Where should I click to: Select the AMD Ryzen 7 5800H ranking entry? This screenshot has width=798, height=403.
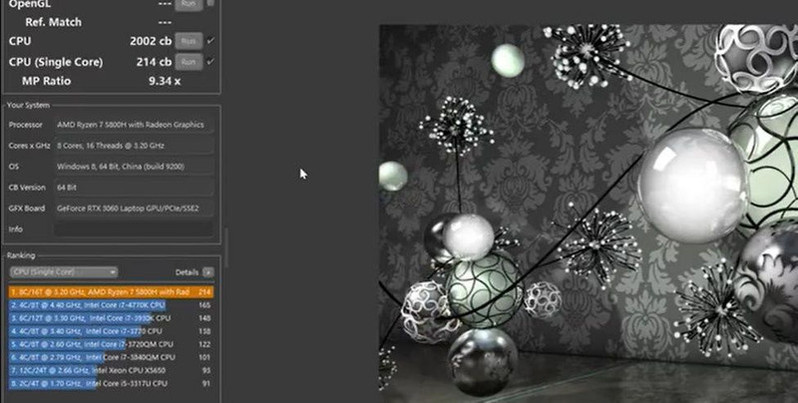tap(110, 291)
